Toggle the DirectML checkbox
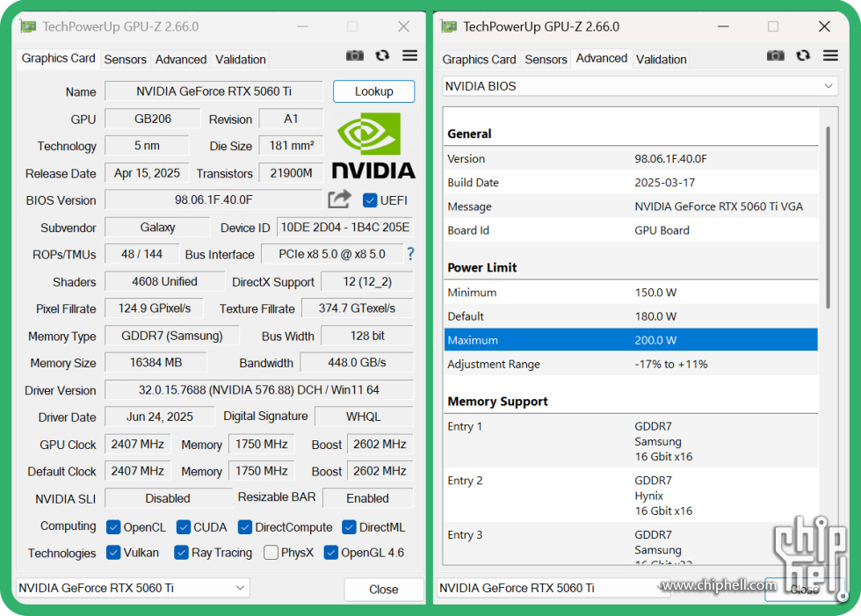This screenshot has width=861, height=616. (349, 527)
